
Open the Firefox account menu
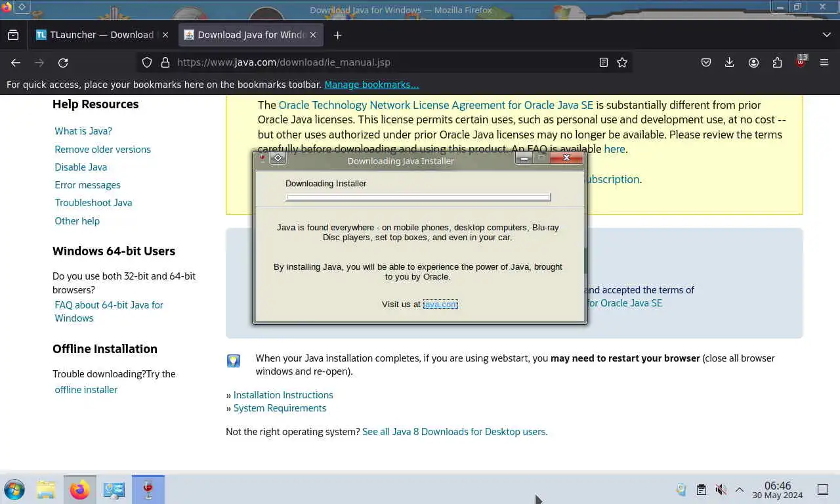[x=753, y=62]
